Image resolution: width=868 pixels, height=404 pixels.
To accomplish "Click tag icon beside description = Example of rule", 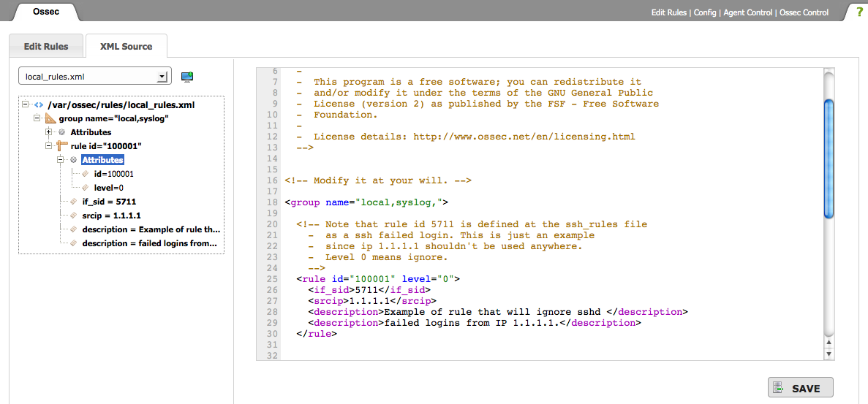I will (x=74, y=229).
